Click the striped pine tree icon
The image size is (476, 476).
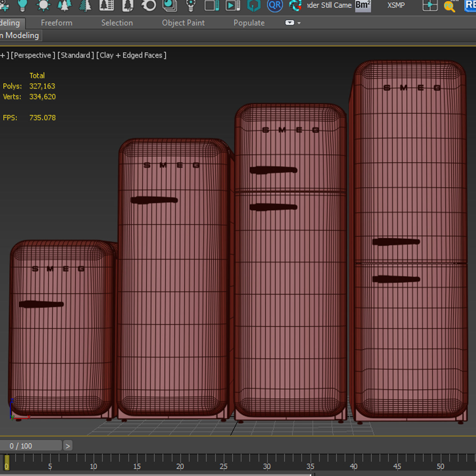point(85,5)
